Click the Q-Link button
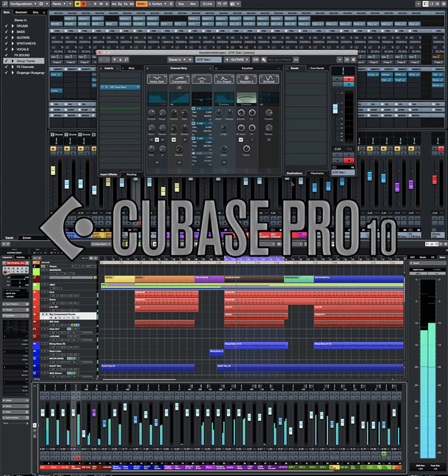The height and width of the screenshot is (476, 448). [x=207, y=4]
